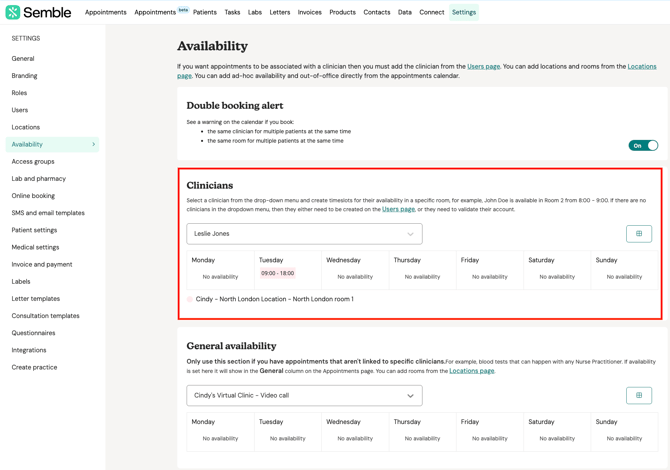The width and height of the screenshot is (670, 470).
Task: Open Online booking settings
Action: [33, 196]
